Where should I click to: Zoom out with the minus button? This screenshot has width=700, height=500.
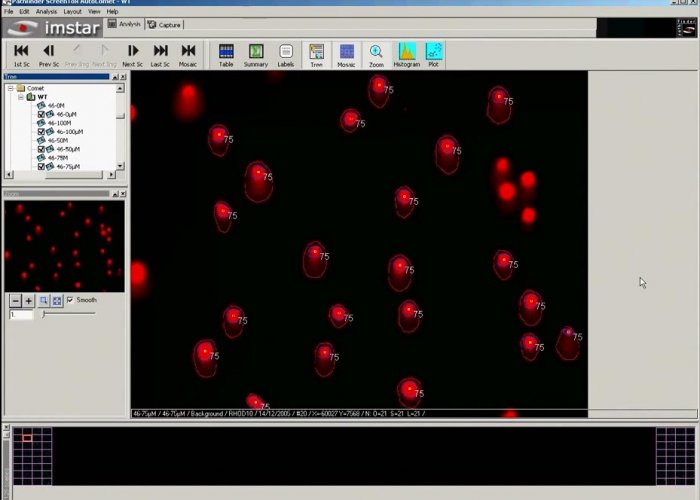tap(16, 301)
